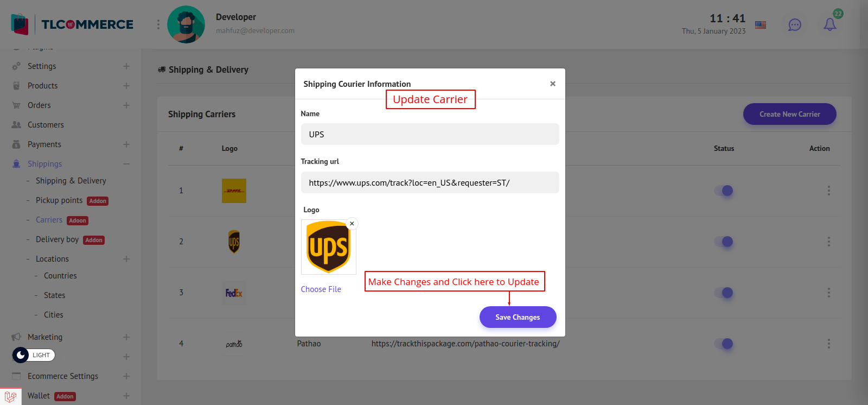Open the chat messages icon
868x405 pixels.
point(795,25)
